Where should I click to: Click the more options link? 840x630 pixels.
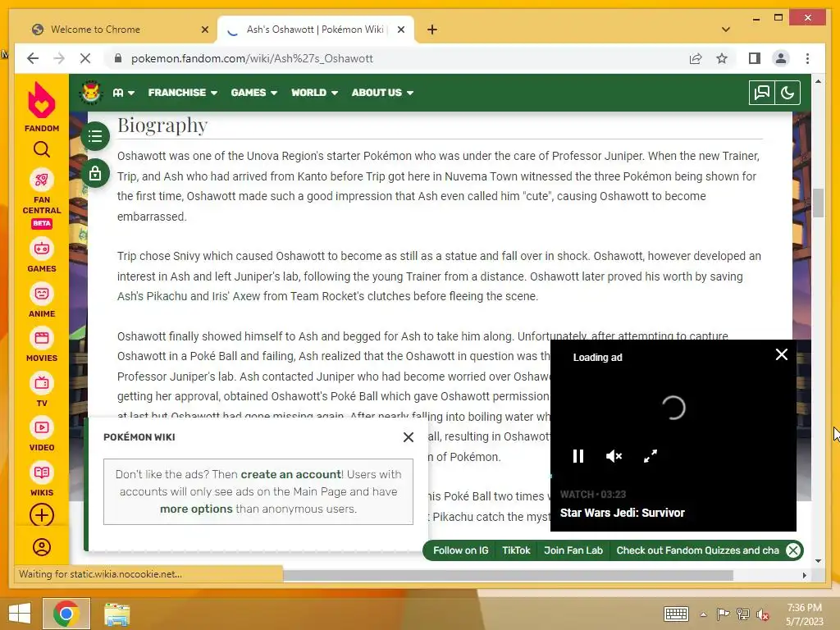(x=196, y=509)
